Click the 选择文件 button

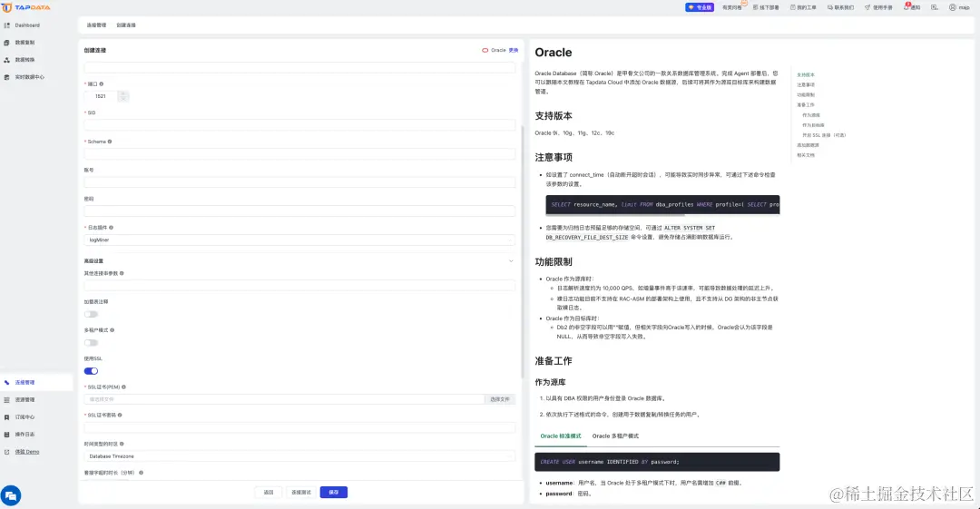click(x=500, y=399)
